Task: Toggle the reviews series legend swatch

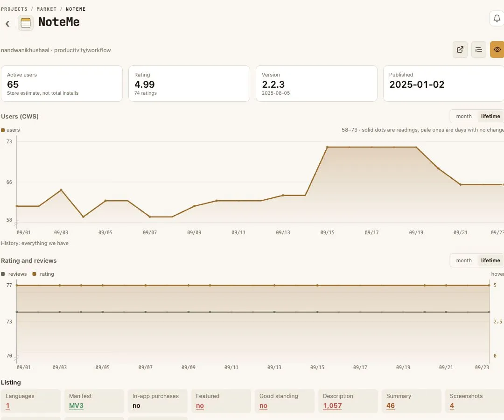Action: click(x=3, y=274)
